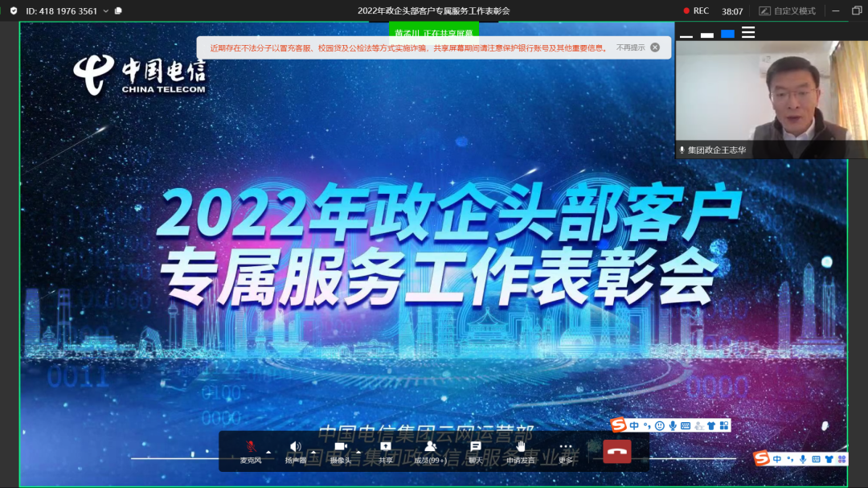Dismiss warning via 不再提示 link

[x=631, y=47]
